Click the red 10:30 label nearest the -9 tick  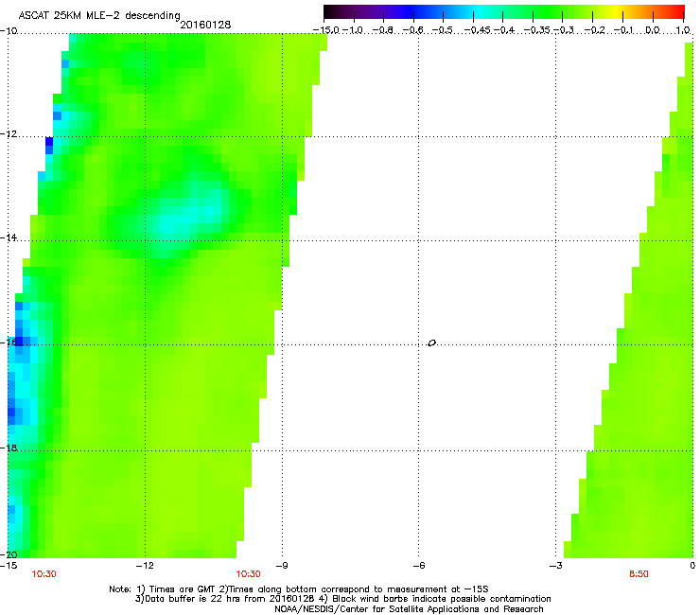(248, 574)
